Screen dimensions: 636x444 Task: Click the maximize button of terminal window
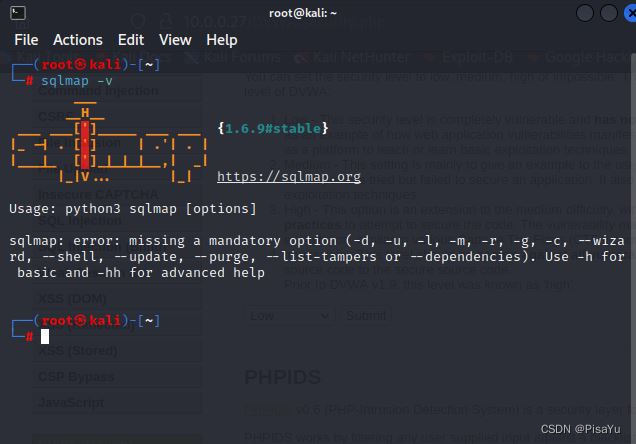pos(609,13)
